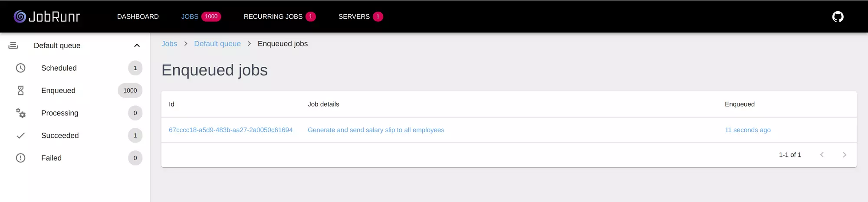The width and height of the screenshot is (868, 202).
Task: Go to previous page of jobs
Action: click(x=822, y=155)
